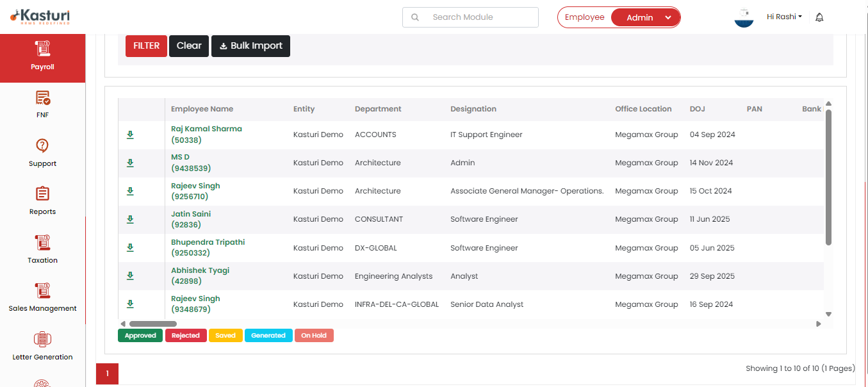The width and height of the screenshot is (868, 387).
Task: Go to page 1
Action: point(108,374)
